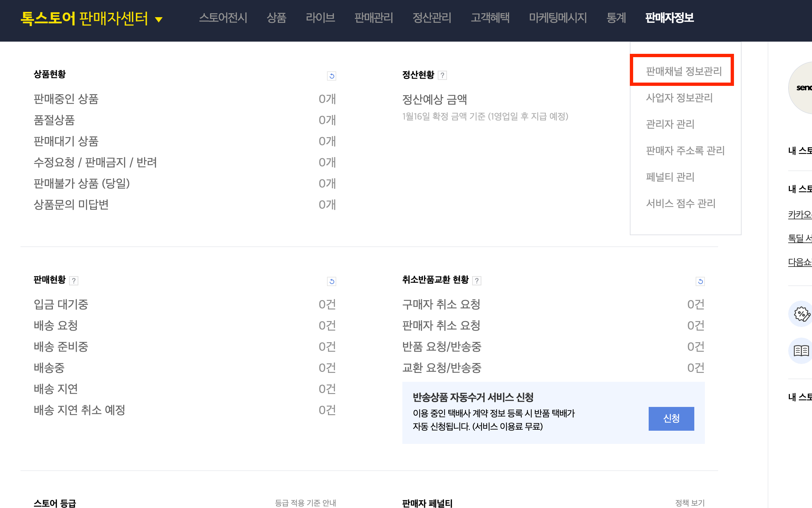The image size is (812, 508).
Task: Open the 등급 적용 기준 안내 link
Action: pos(305,503)
